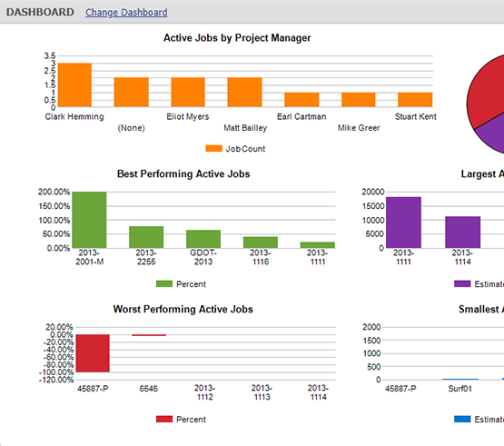Click the 2013-2001-M green bar
Viewport: 504px width, 446px height.
pos(89,220)
